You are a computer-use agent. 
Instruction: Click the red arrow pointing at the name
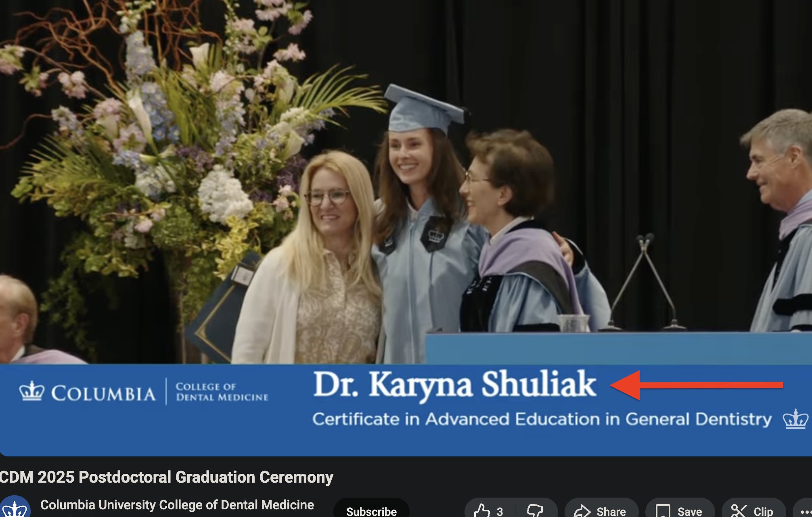(697, 385)
